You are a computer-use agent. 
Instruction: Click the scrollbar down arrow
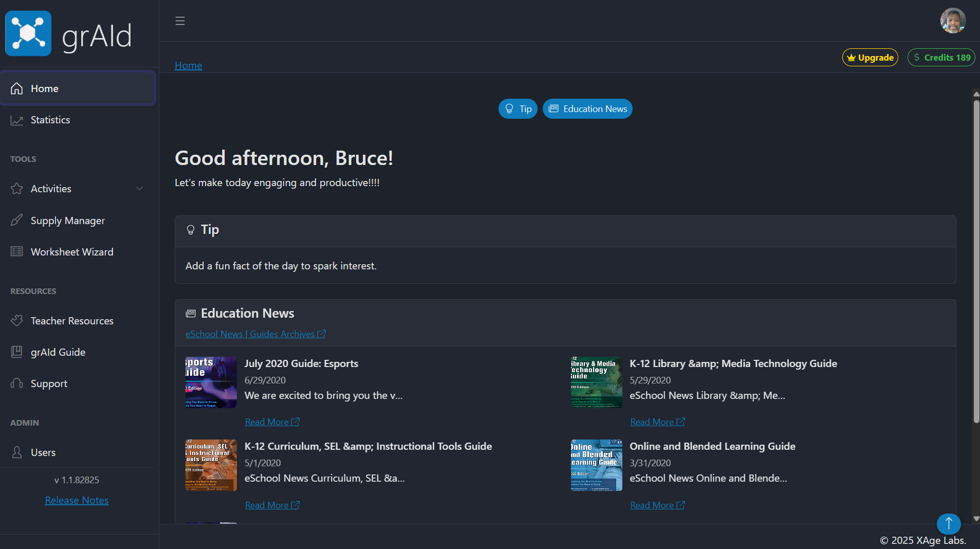point(976,519)
